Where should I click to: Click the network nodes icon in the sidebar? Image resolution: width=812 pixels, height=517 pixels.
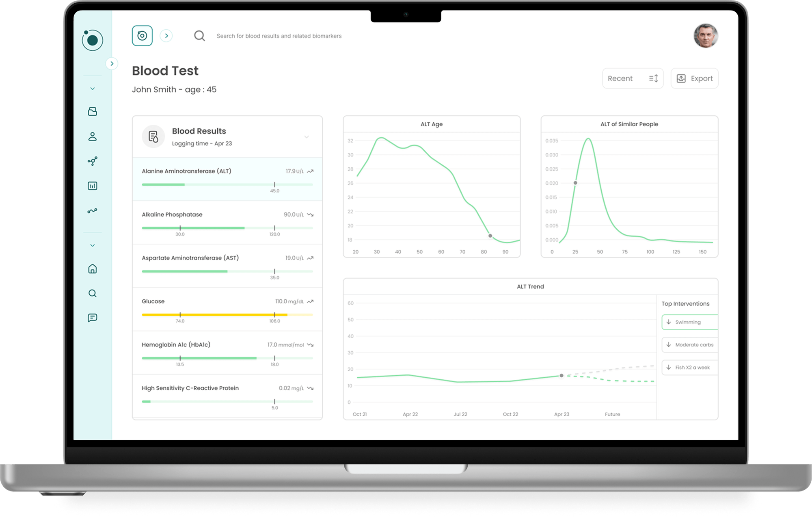(x=93, y=161)
